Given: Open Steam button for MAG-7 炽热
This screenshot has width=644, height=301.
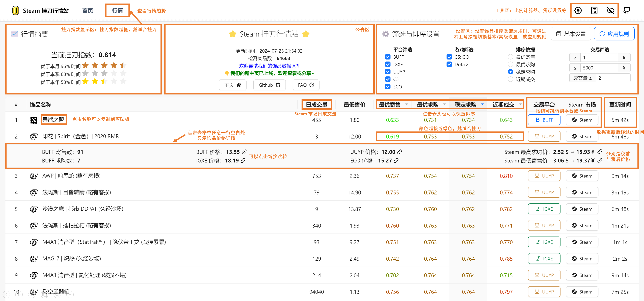Looking at the screenshot, I should click(582, 258).
